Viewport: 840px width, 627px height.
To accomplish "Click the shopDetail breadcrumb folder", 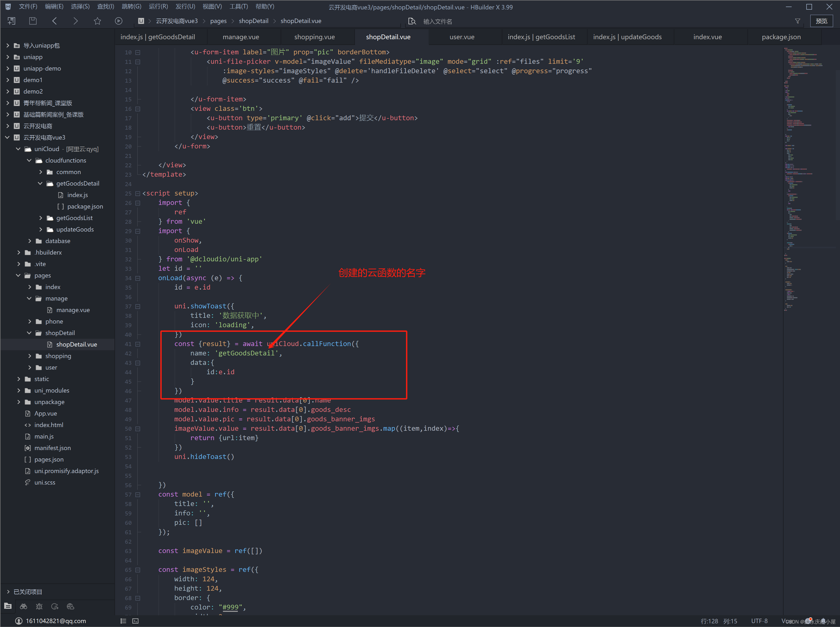I will [254, 21].
